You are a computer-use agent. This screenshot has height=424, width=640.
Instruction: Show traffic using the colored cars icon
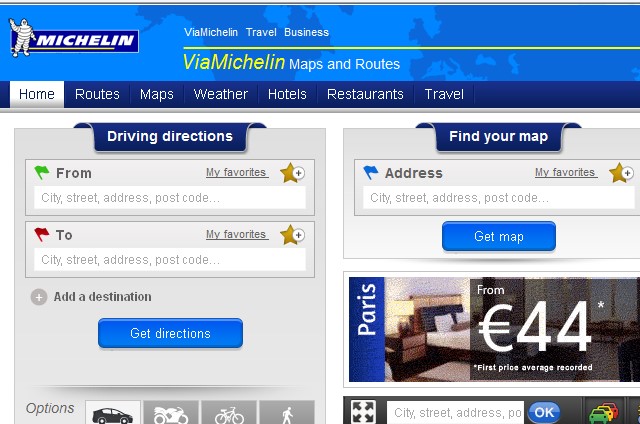[x=603, y=412]
